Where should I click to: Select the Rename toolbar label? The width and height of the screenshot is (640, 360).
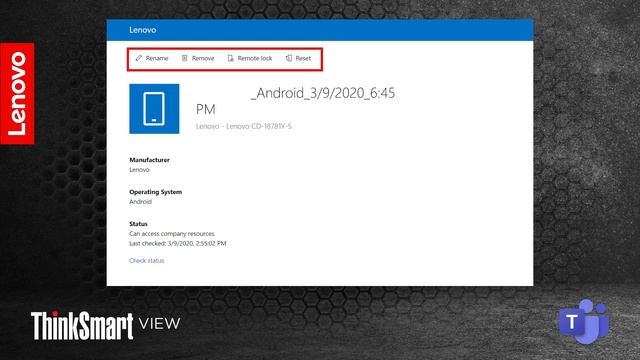click(x=157, y=58)
